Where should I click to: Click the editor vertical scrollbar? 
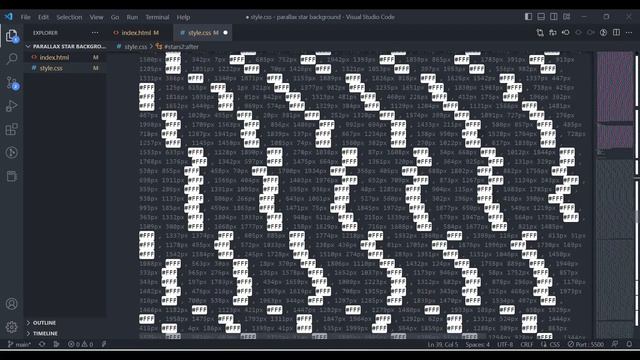(637, 195)
